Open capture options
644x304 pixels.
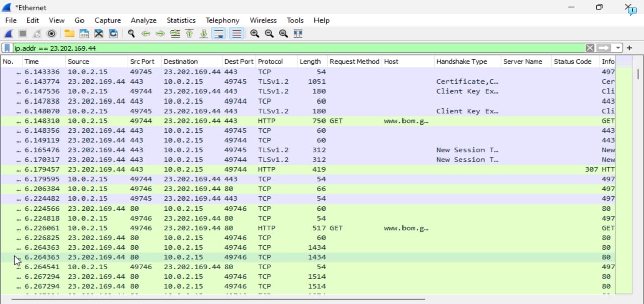(x=51, y=34)
